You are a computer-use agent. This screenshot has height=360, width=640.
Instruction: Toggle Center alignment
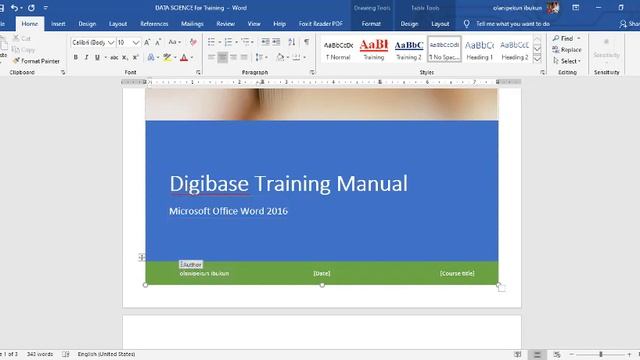[222, 58]
